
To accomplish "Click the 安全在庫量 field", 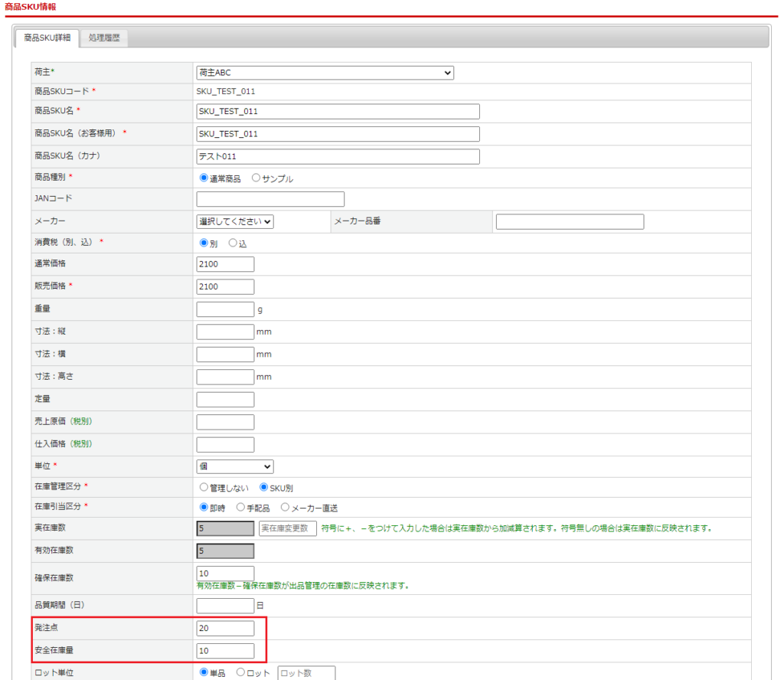I will coord(225,651).
